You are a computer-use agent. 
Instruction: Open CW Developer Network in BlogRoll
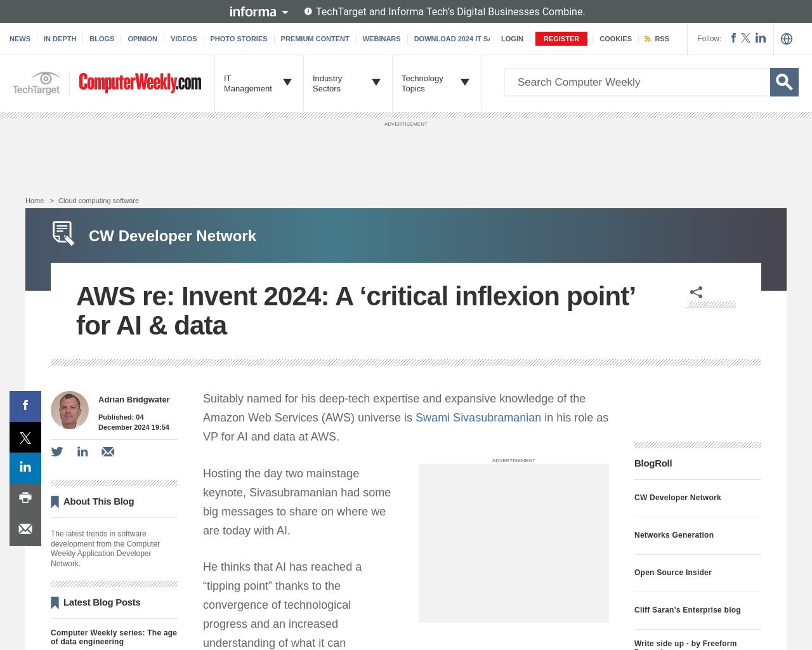tap(678, 498)
